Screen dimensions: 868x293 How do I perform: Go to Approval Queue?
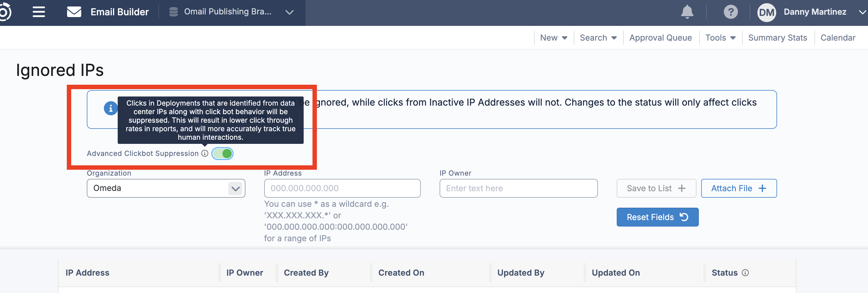click(x=660, y=38)
